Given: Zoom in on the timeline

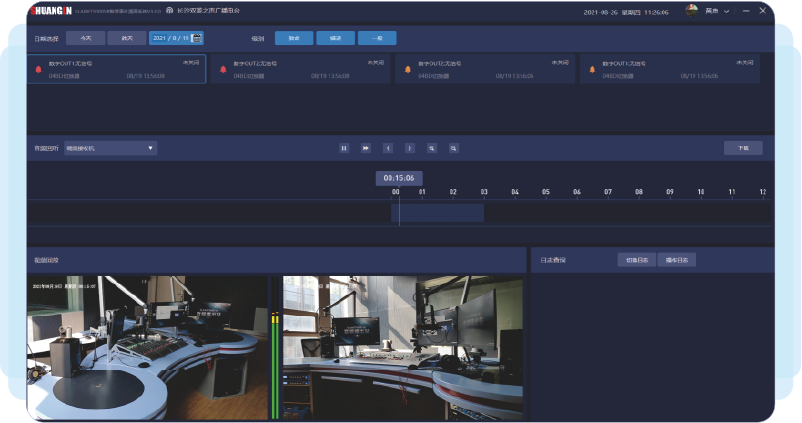Looking at the screenshot, I should click(432, 148).
